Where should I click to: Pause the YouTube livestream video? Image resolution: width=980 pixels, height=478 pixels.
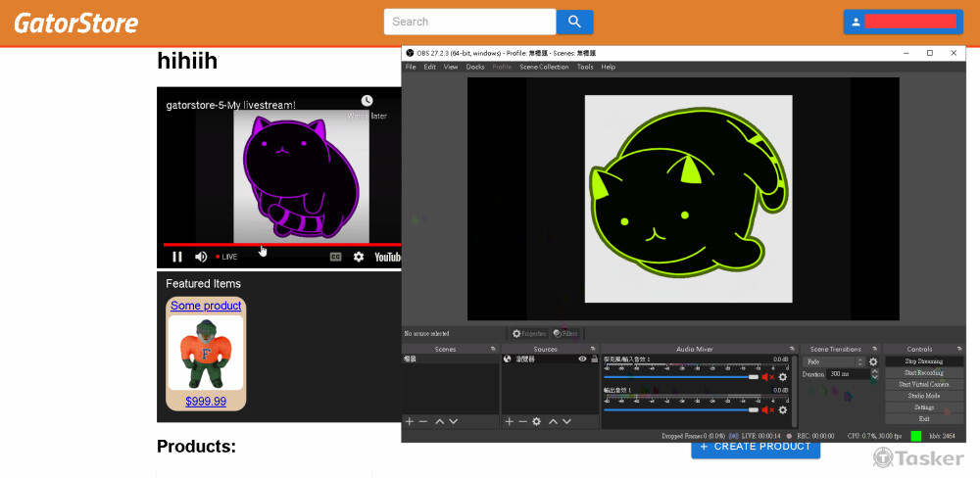click(x=177, y=257)
